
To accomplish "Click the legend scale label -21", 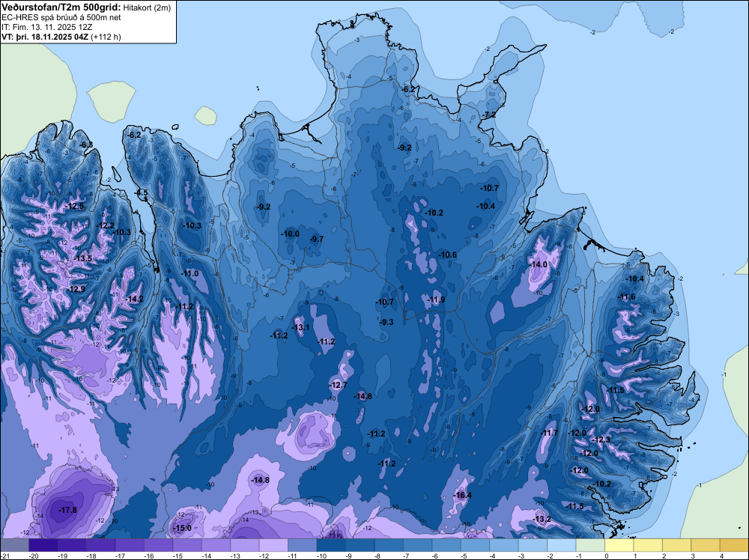I will click(4, 556).
